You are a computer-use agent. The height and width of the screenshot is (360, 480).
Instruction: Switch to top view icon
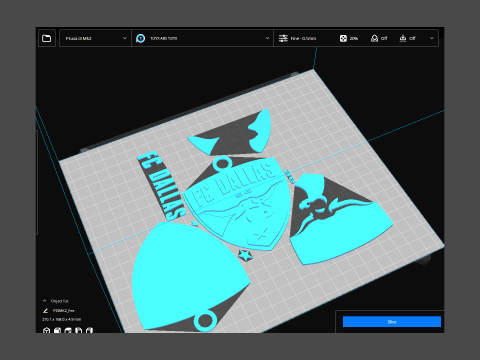[x=68, y=330]
